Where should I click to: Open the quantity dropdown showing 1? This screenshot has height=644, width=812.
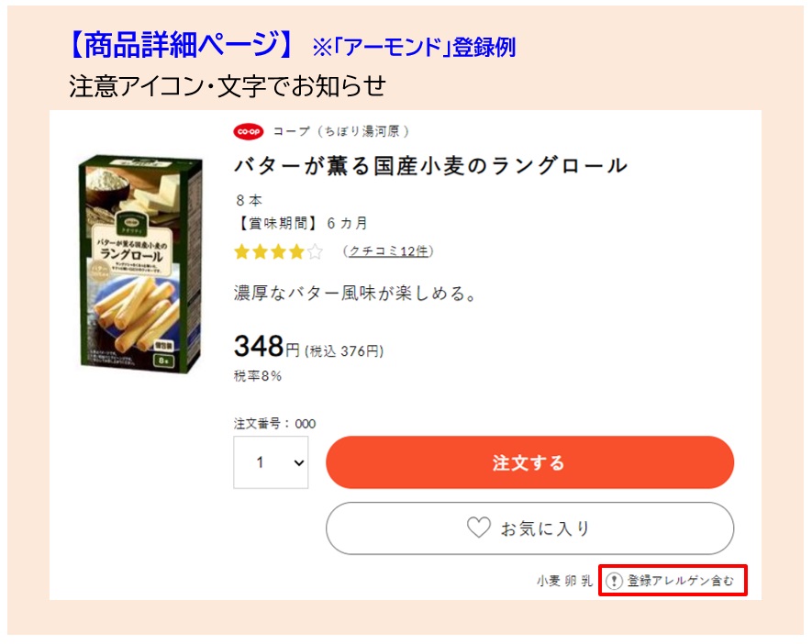click(x=271, y=462)
